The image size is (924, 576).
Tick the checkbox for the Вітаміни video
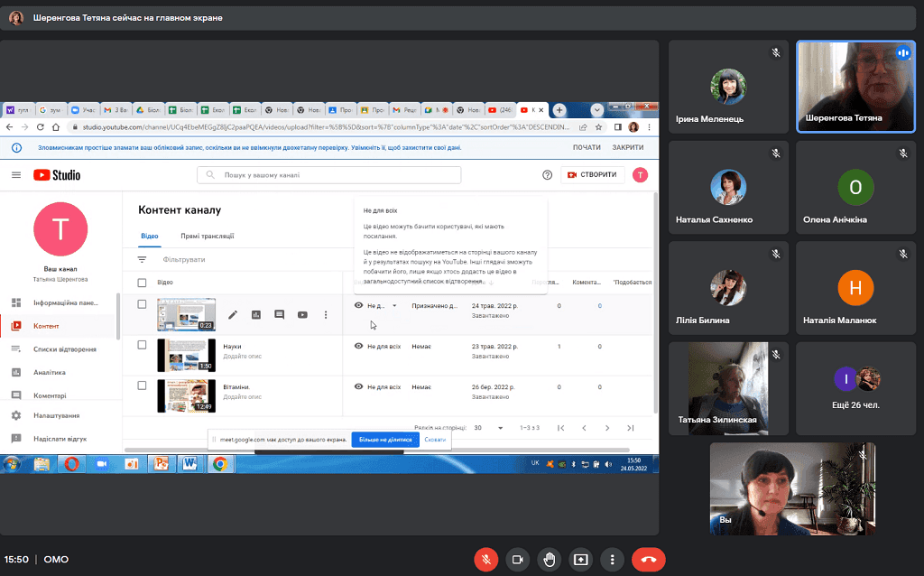(x=142, y=386)
